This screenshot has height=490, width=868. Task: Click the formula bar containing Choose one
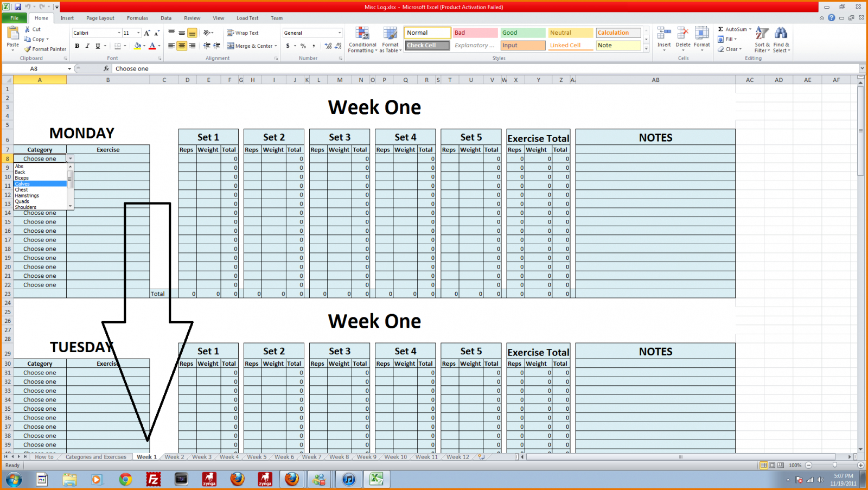coord(486,69)
